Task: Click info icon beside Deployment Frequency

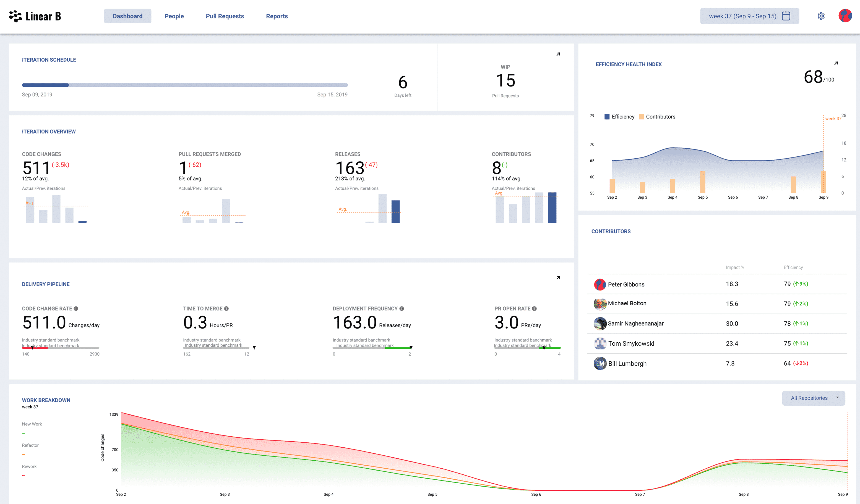Action: (x=402, y=309)
